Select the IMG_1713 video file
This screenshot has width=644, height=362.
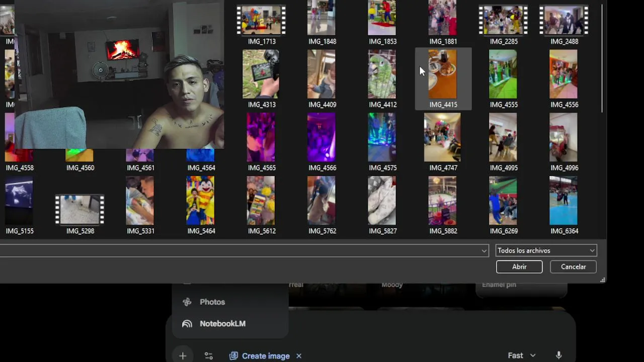click(x=261, y=20)
